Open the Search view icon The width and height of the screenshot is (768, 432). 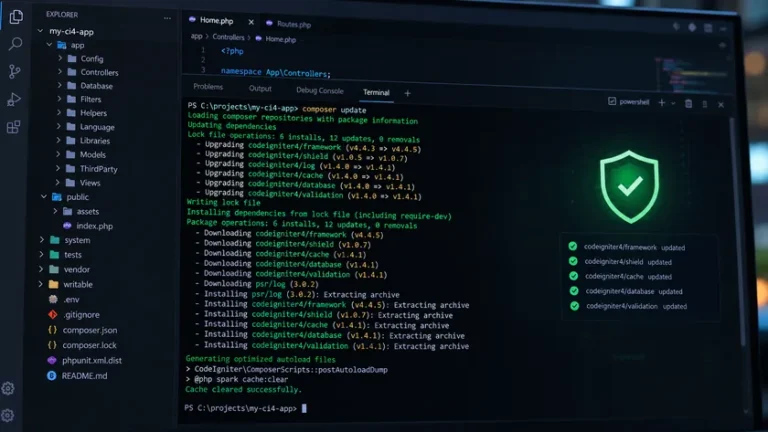click(x=15, y=44)
